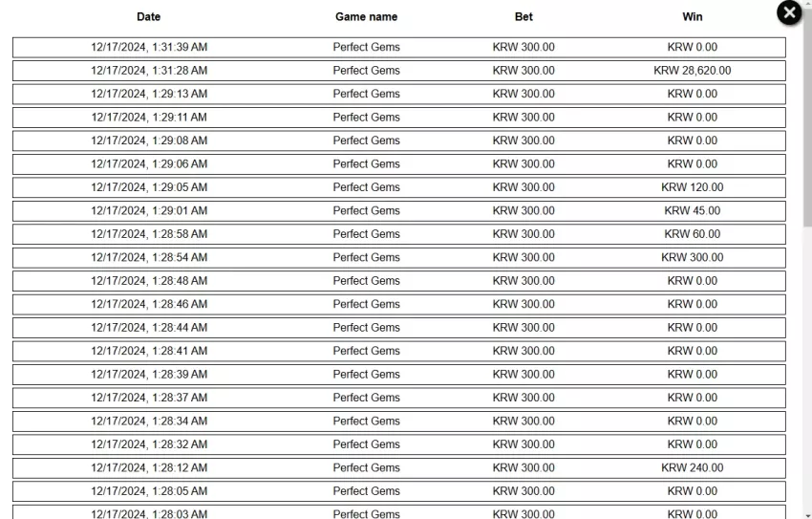Click the vertical scrollbar thumb
Image resolution: width=812 pixels, height=519 pixels.
pyautogui.click(x=807, y=117)
